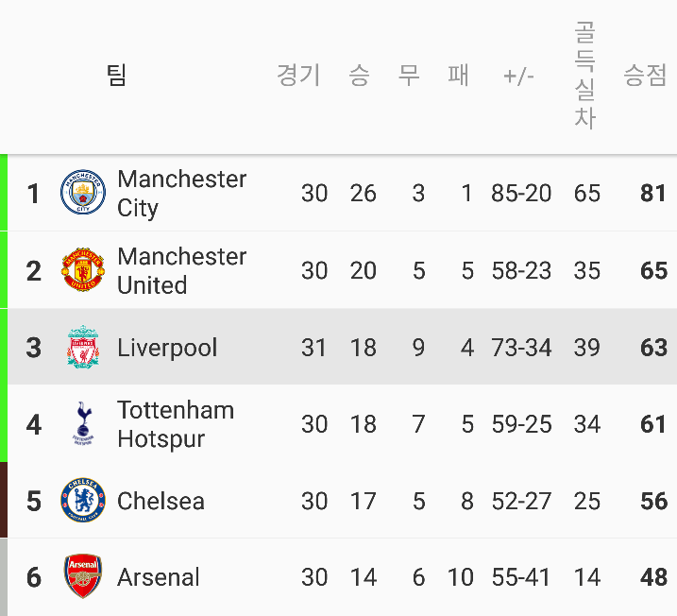The height and width of the screenshot is (616, 677).
Task: Open the Manchester City team name link
Action: [181, 194]
